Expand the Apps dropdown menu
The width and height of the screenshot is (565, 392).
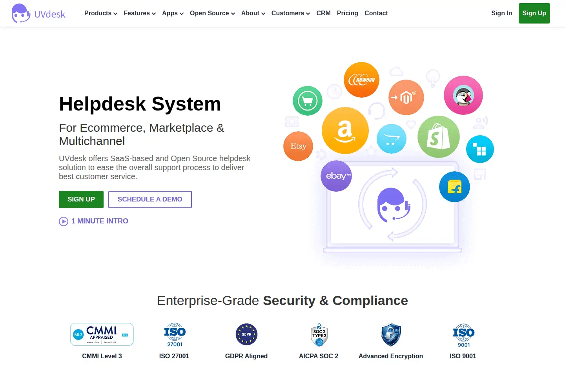173,13
